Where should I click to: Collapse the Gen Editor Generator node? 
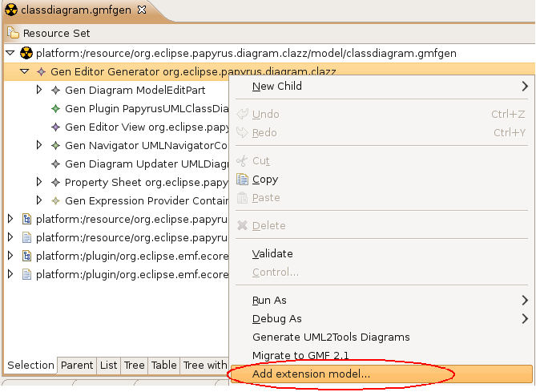coord(25,71)
